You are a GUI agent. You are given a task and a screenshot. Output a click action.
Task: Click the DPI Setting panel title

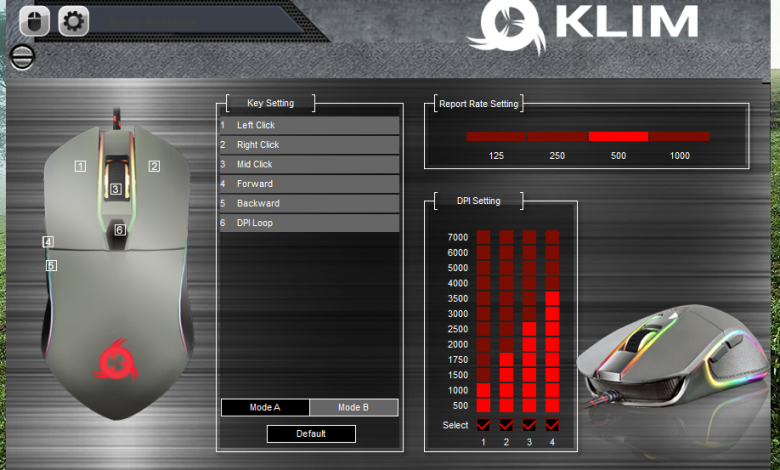click(x=479, y=201)
